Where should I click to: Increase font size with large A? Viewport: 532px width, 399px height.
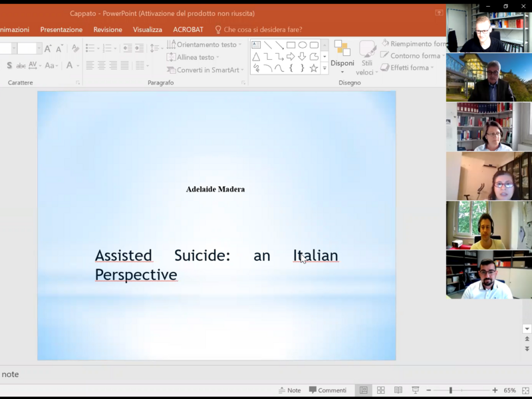[48, 49]
